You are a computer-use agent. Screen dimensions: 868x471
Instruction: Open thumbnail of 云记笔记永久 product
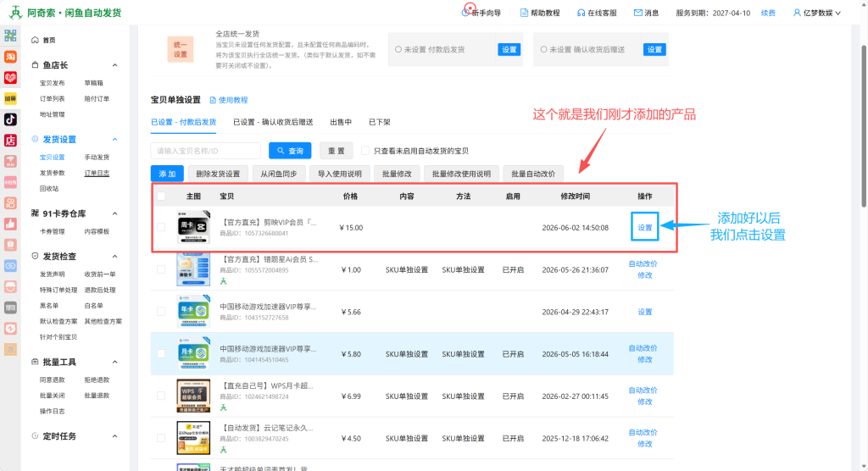193,438
